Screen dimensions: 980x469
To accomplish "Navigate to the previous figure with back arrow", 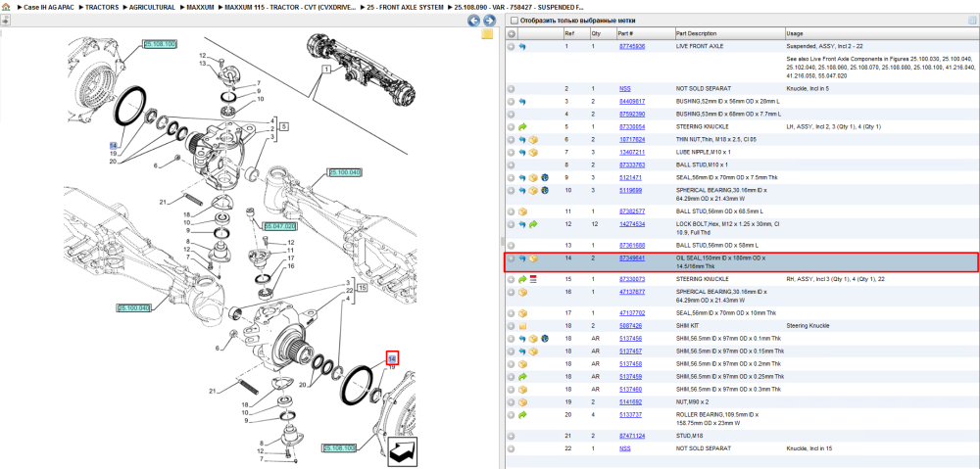I will (474, 21).
